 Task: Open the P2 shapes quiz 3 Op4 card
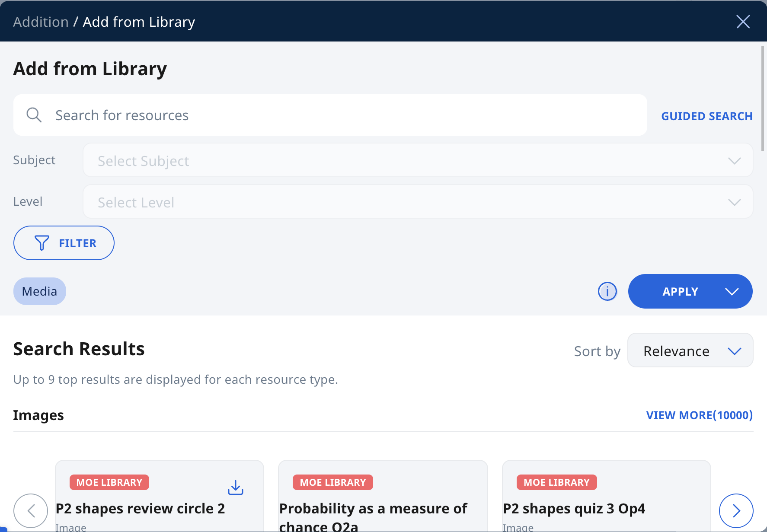(x=574, y=509)
